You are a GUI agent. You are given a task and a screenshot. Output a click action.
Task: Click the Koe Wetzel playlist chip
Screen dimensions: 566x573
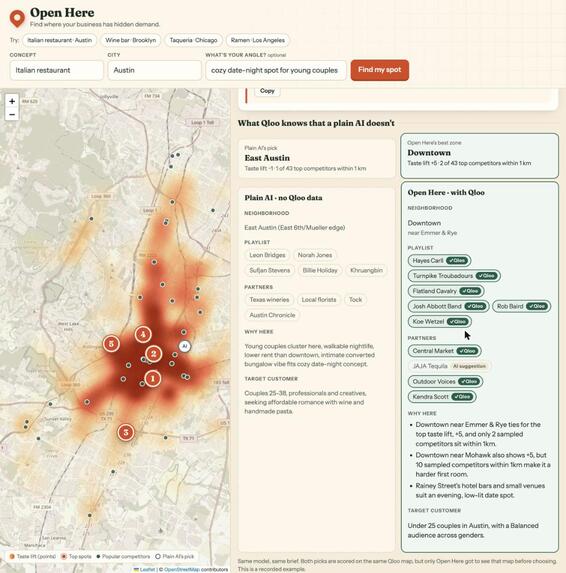pos(440,322)
